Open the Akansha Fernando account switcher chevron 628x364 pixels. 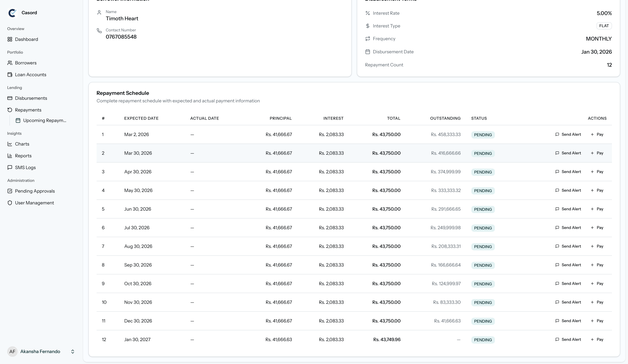coord(73,352)
